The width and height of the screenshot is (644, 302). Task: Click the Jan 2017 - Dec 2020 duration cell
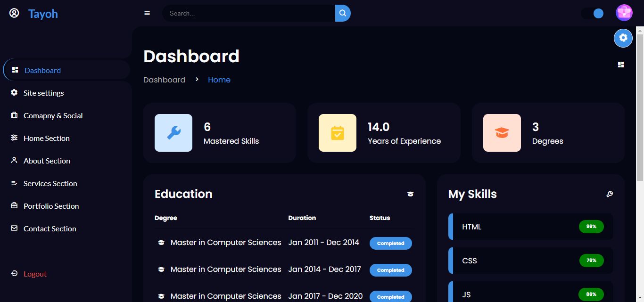coord(326,296)
